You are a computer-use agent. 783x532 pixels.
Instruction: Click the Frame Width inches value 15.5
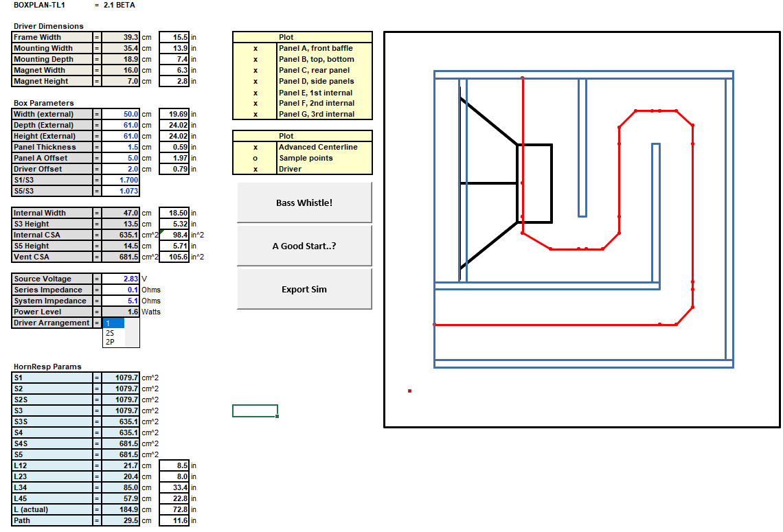tap(174, 38)
